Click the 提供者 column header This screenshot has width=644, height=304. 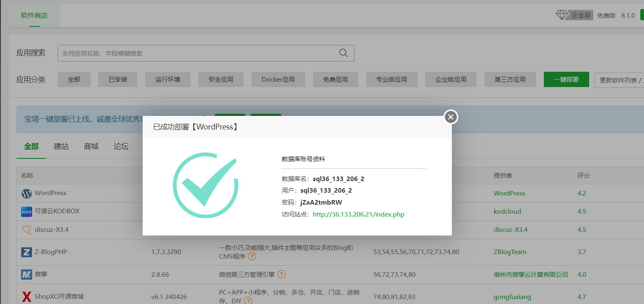tap(503, 175)
